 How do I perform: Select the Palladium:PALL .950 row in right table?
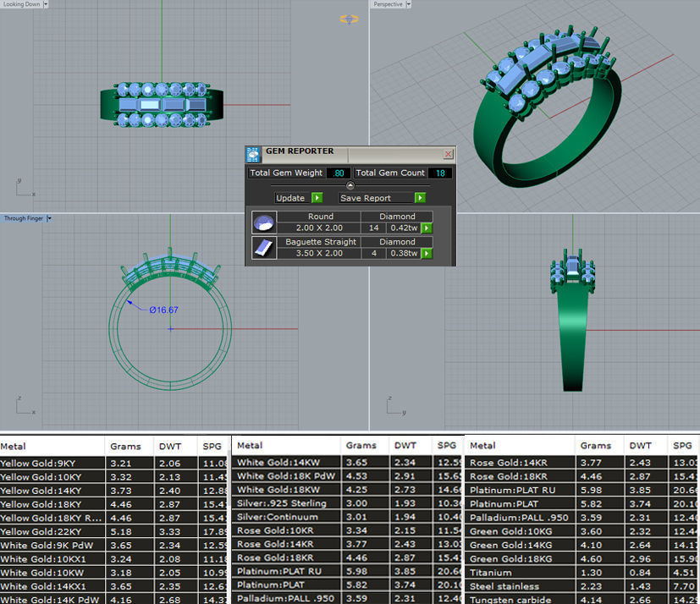coord(582,518)
